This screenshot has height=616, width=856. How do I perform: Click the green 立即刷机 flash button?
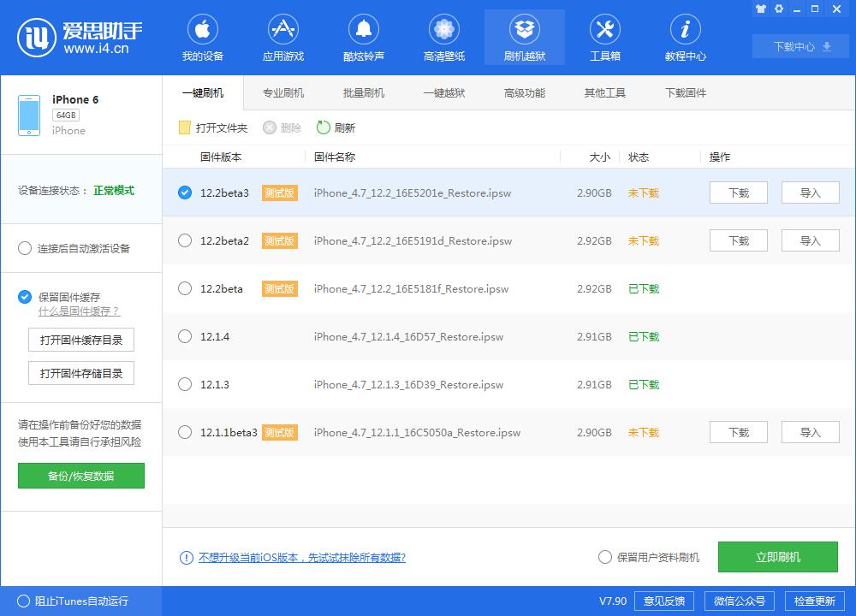pyautogui.click(x=777, y=556)
